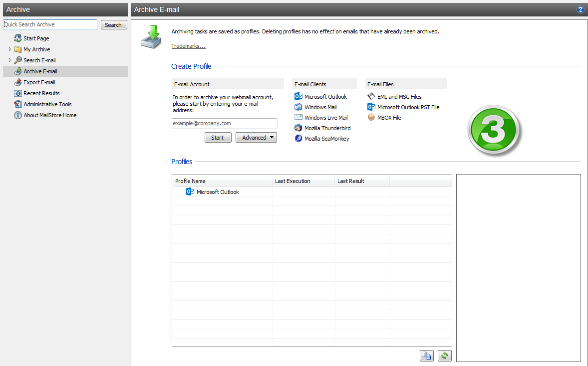Click the My Archive folder icon
This screenshot has width=588, height=366.
tap(17, 49)
